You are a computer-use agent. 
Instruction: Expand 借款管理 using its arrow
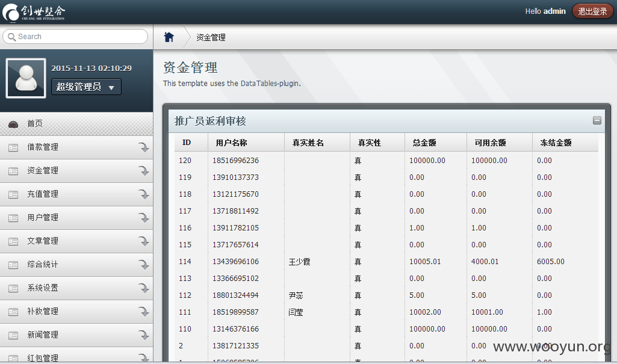[x=144, y=147]
